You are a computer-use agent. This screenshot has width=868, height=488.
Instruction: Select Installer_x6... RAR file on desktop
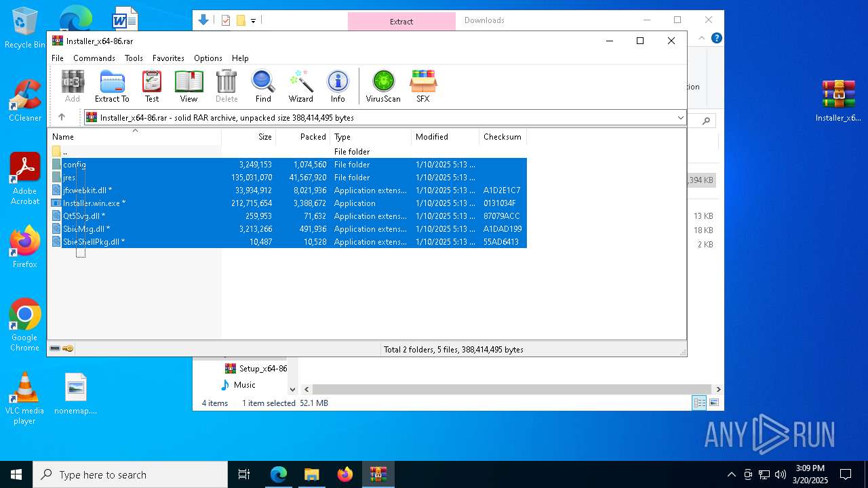point(838,101)
